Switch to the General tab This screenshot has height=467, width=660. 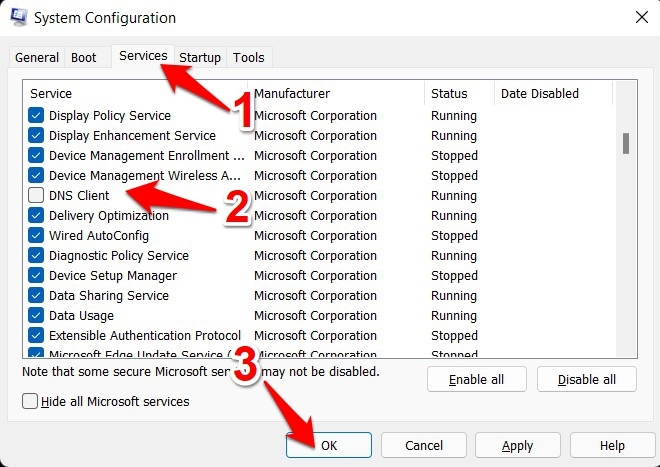click(37, 58)
